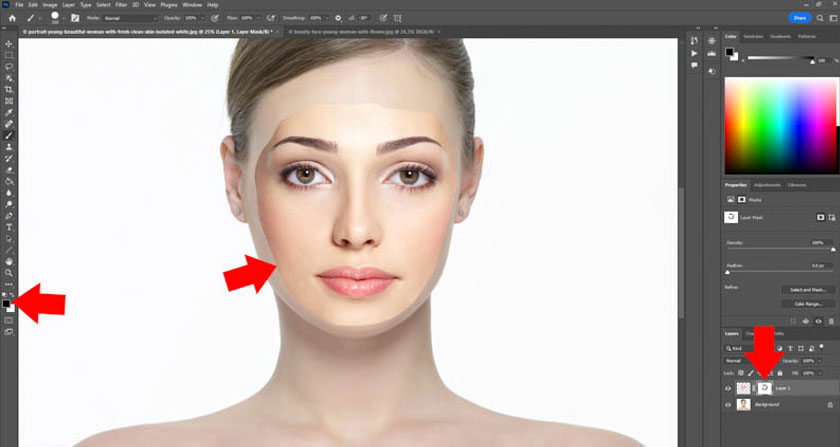840x447 pixels.
Task: Click the Layer 1 mask thumbnail
Action: pos(764,387)
